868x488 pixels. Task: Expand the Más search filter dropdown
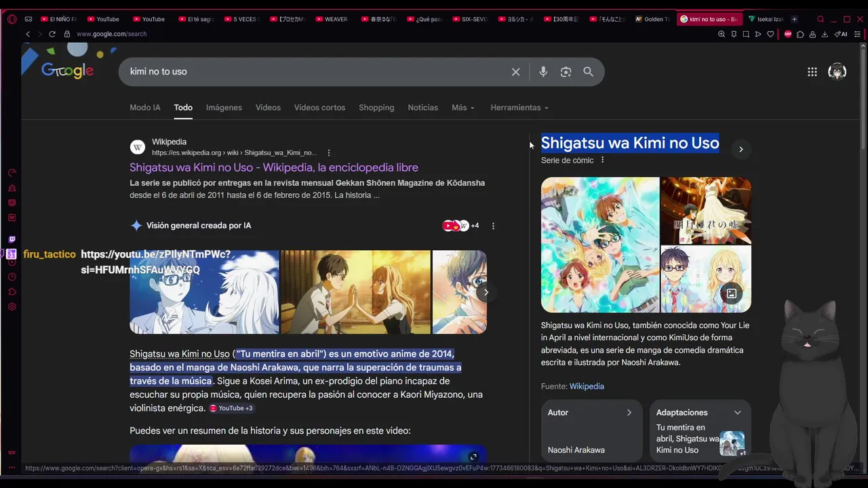(x=463, y=108)
